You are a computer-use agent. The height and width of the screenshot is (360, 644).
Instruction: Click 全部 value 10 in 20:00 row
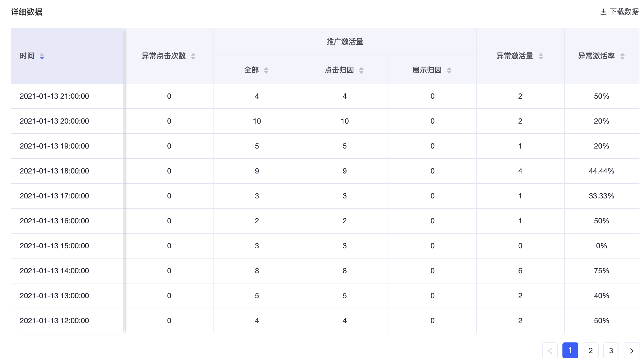[x=257, y=121]
